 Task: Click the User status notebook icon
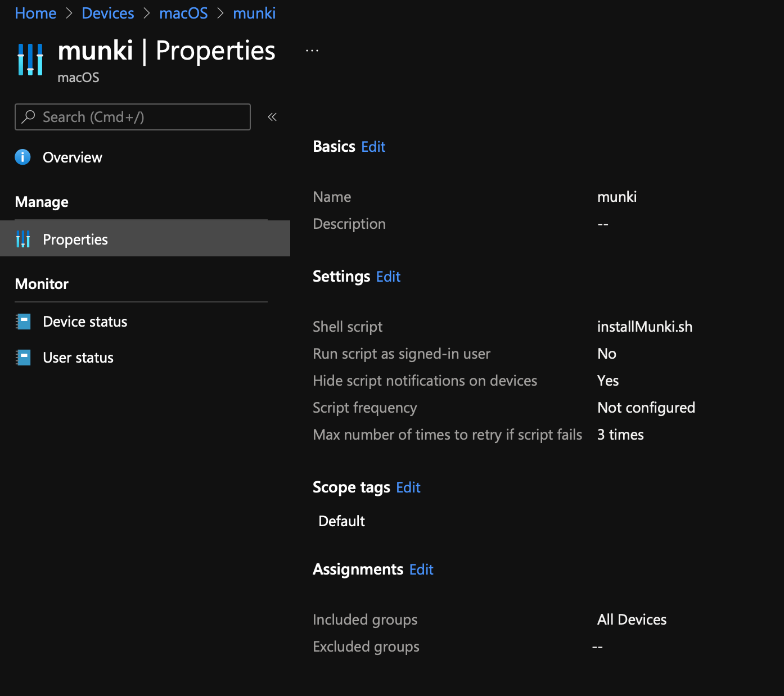pyautogui.click(x=23, y=358)
